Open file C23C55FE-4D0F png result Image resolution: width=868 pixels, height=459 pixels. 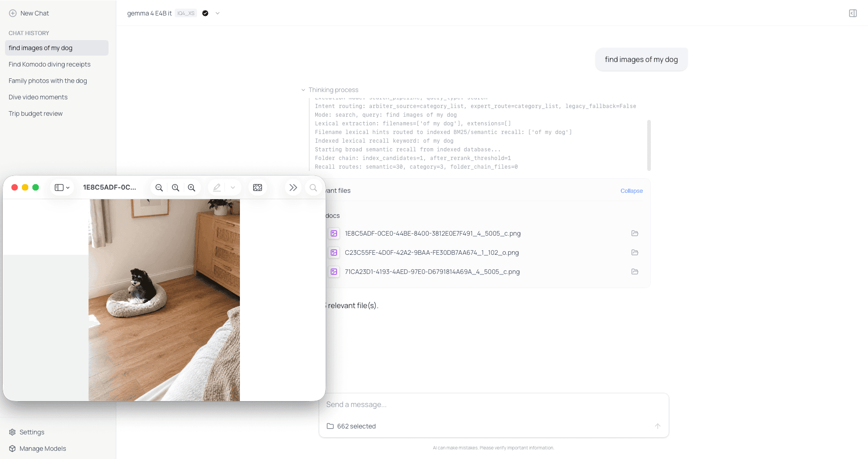tap(431, 253)
